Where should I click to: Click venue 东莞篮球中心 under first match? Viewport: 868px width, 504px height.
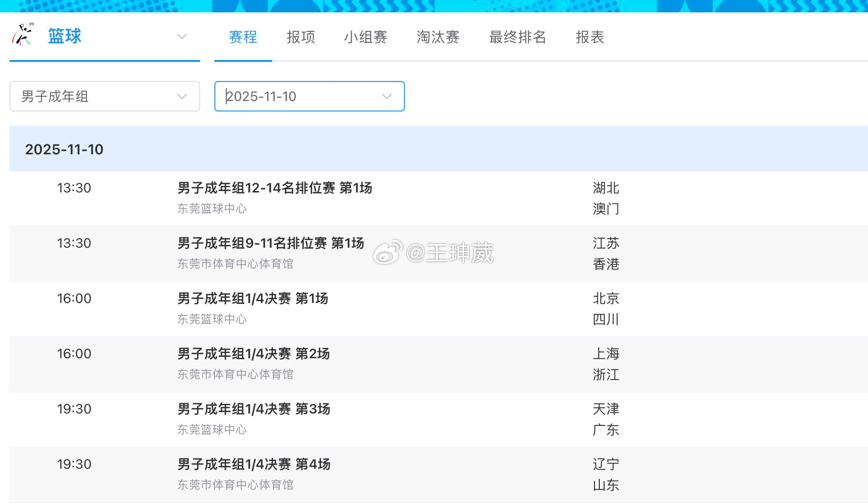212,209
